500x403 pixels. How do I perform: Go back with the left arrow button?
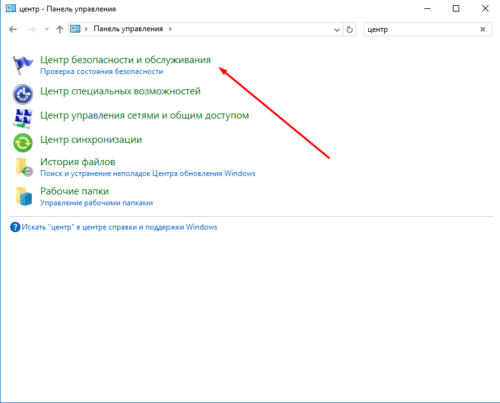click(13, 29)
